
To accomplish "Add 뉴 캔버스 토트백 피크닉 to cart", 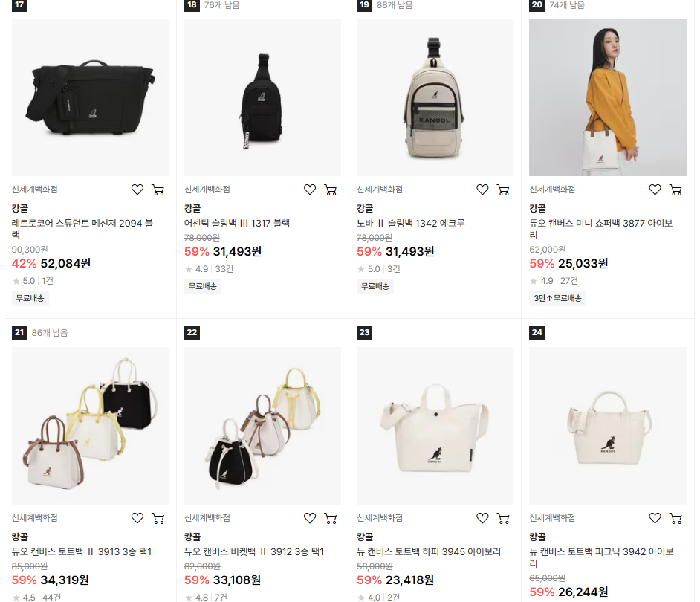I will point(676,518).
